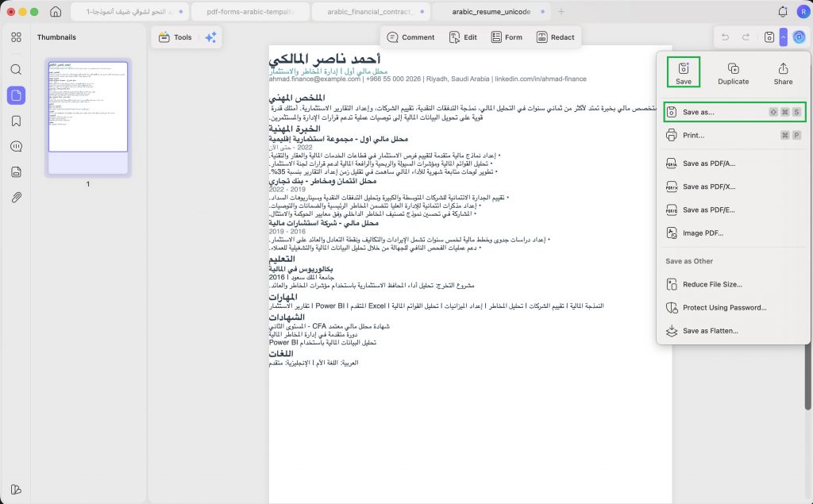Switch to arabic_resume_unicode tab
813x504 pixels.
coord(491,11)
